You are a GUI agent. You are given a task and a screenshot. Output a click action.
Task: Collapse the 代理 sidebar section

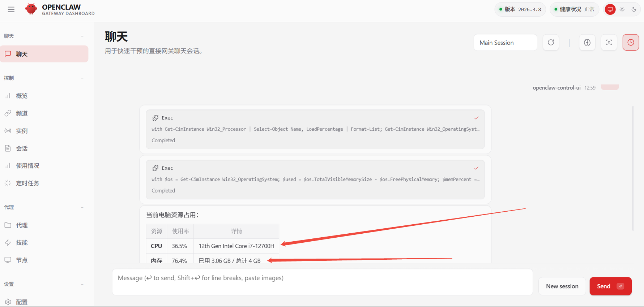pyautogui.click(x=82, y=207)
